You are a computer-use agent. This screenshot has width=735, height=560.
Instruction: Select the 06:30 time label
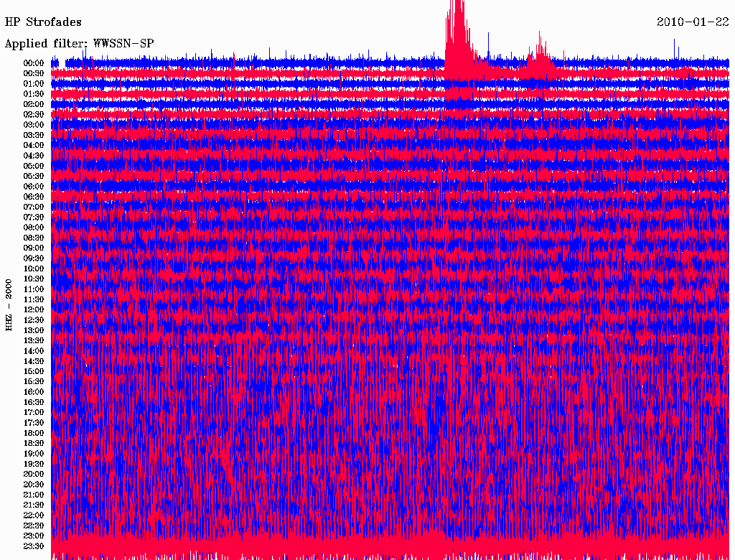(x=34, y=197)
